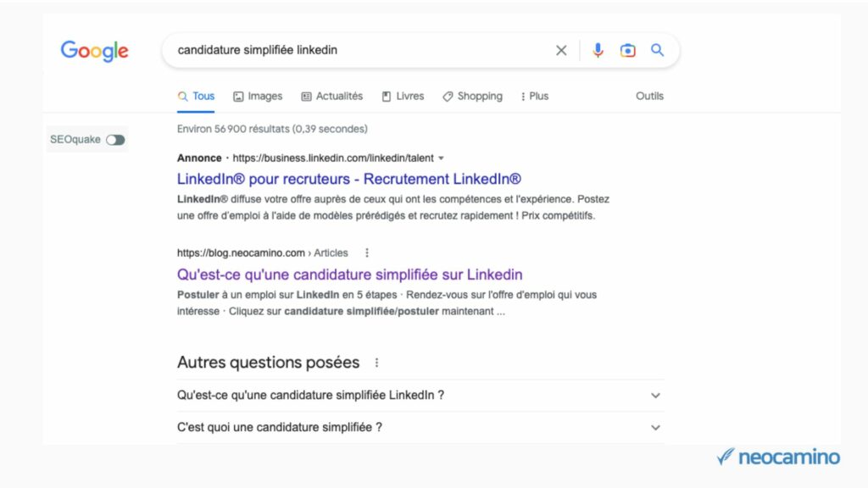Viewport: 868px width, 488px height.
Task: Open search by image camera icon
Action: [x=627, y=50]
